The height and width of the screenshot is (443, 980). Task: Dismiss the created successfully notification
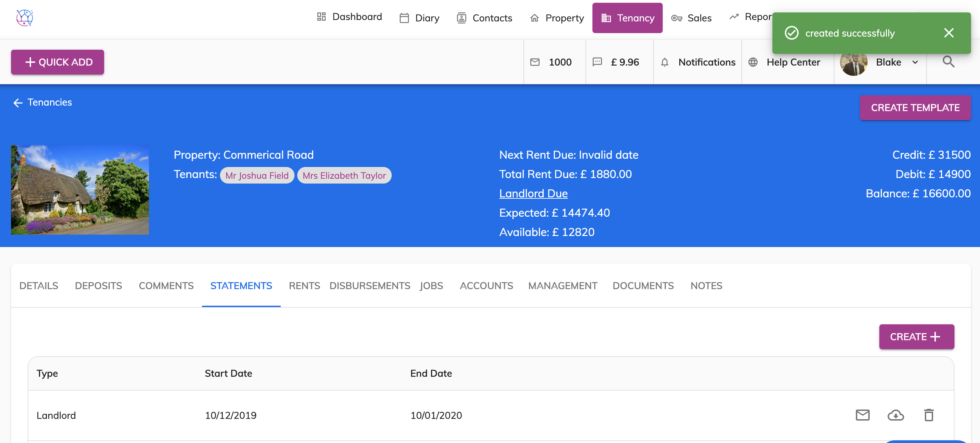(x=948, y=33)
